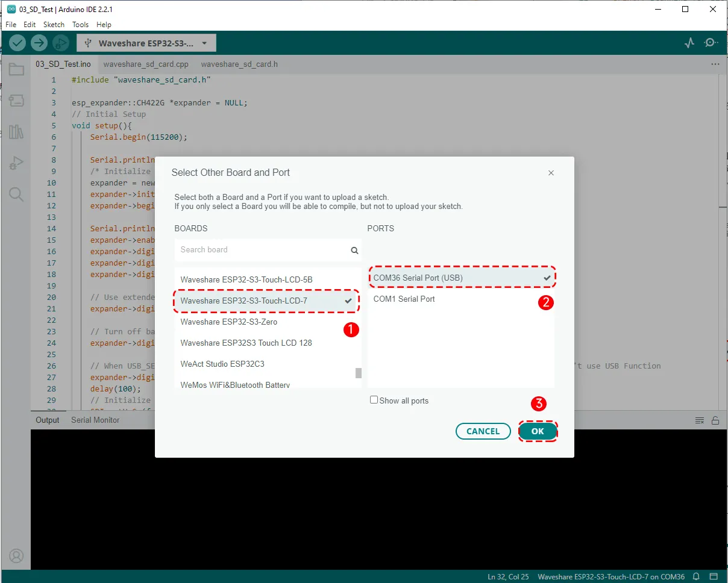The width and height of the screenshot is (728, 583).
Task: Click the Search board input field
Action: [x=263, y=250]
